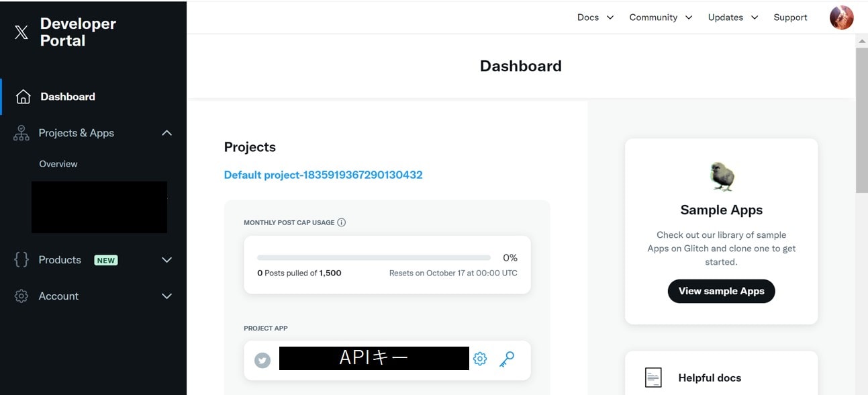Open keys and tokens key icon

click(x=507, y=359)
